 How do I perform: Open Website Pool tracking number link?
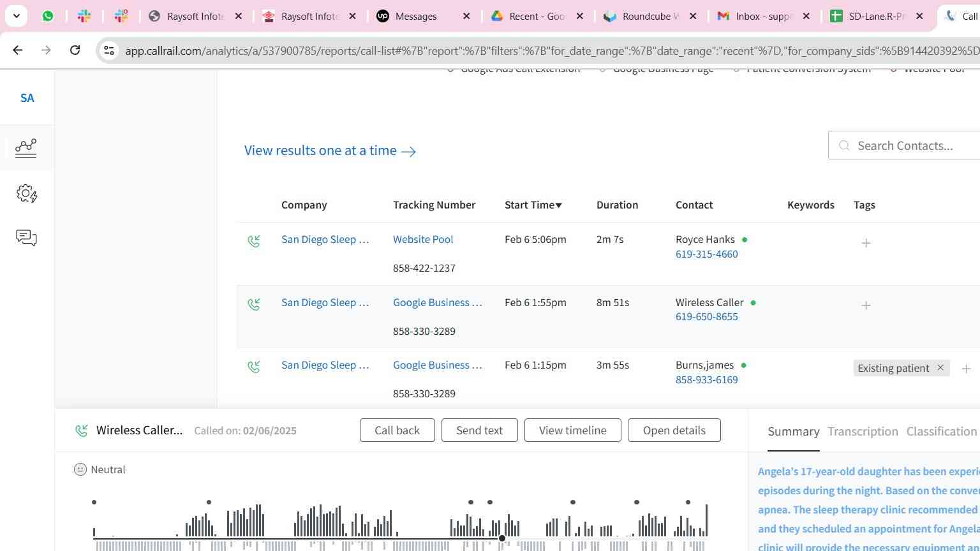click(x=423, y=240)
